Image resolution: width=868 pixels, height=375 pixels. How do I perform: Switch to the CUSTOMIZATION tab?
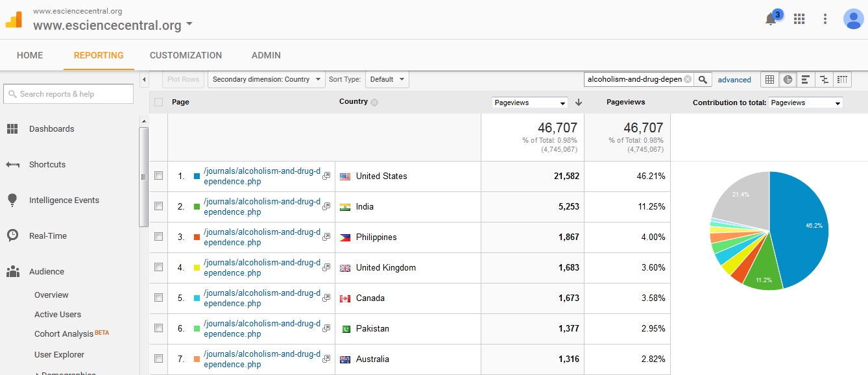click(x=186, y=55)
